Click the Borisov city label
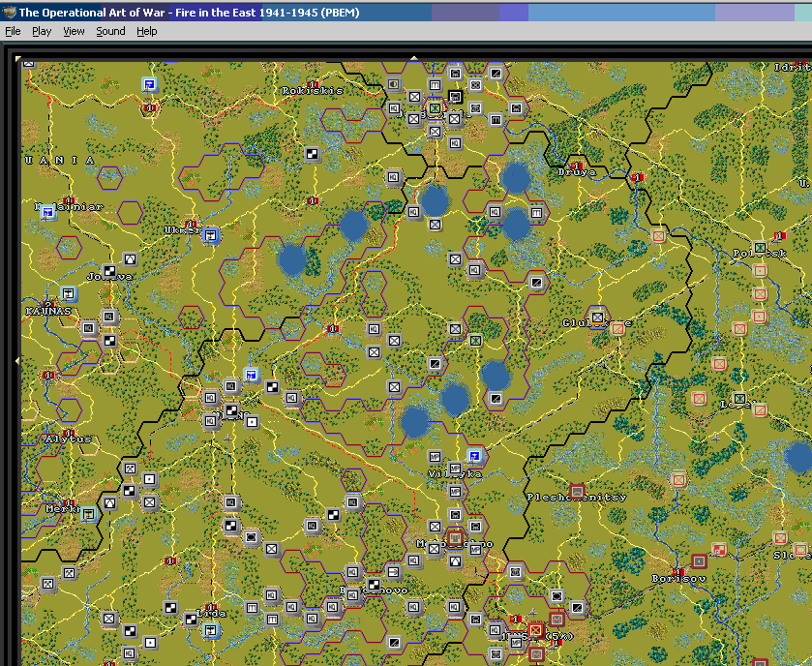The height and width of the screenshot is (666, 812). click(x=678, y=579)
